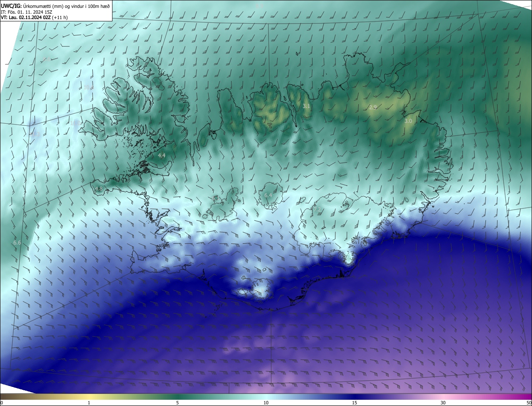The width and height of the screenshot is (532, 406).
Task: Click the '15' tick on the color scale
Action: (x=355, y=403)
